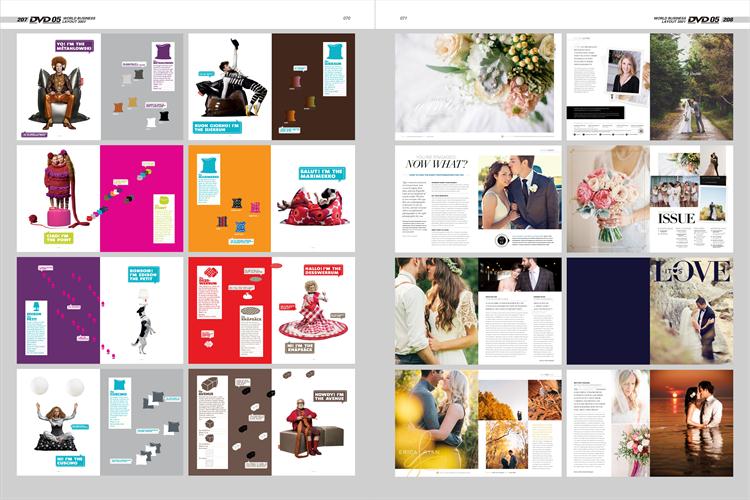Click the turquoise cushion icon on brown page

pyautogui.click(x=335, y=50)
